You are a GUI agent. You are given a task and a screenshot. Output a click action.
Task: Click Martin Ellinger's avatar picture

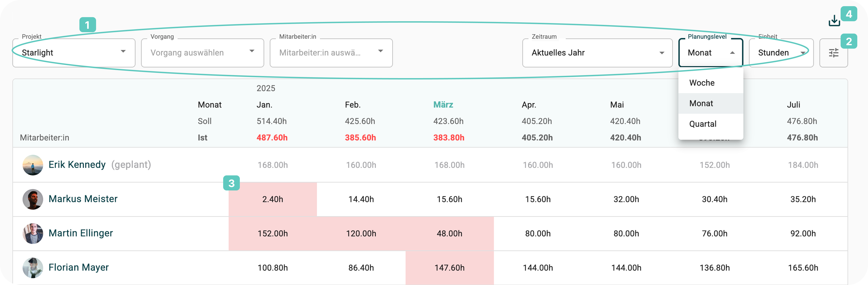pos(33,233)
